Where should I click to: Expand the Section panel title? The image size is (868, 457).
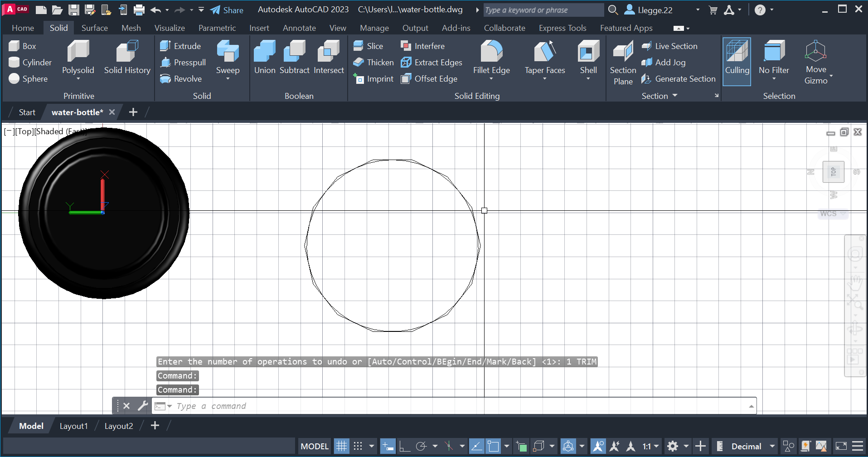tap(659, 96)
